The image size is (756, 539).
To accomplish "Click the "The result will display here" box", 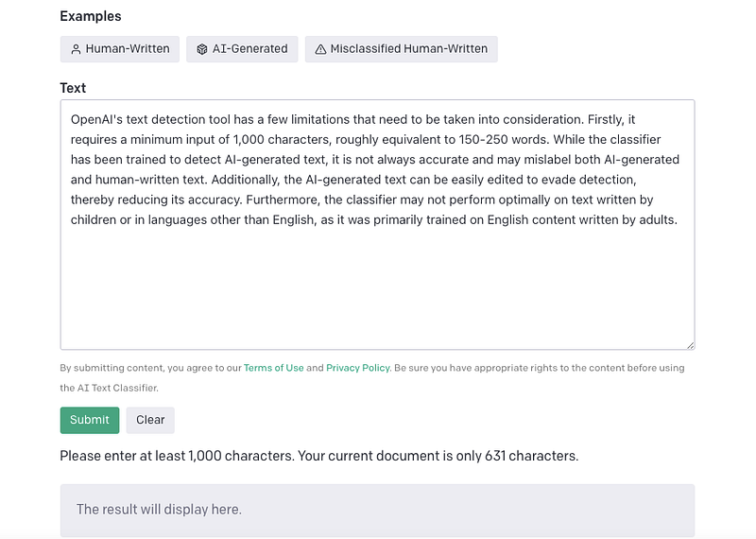I will [377, 510].
